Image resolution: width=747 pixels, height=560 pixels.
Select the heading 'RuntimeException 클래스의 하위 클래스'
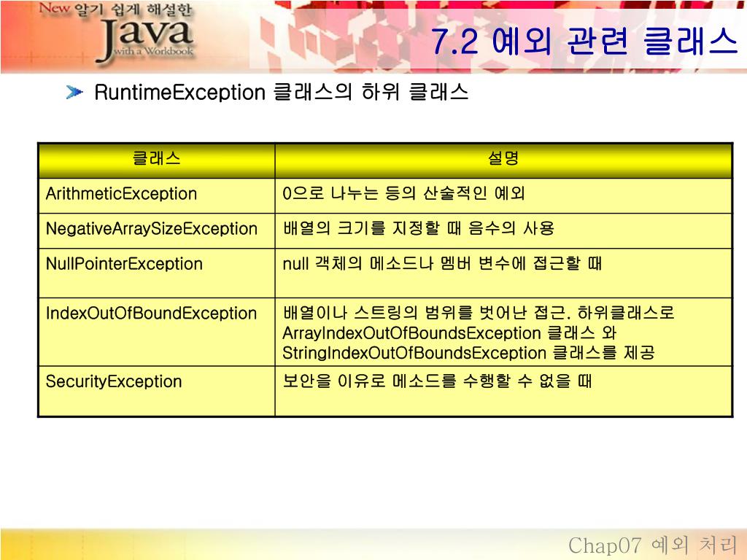point(281,92)
